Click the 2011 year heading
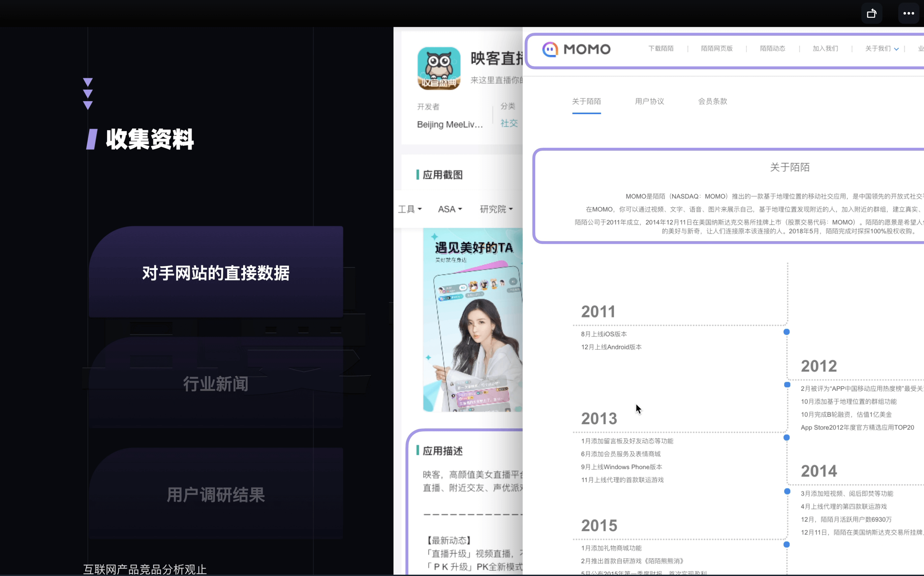 (x=598, y=312)
